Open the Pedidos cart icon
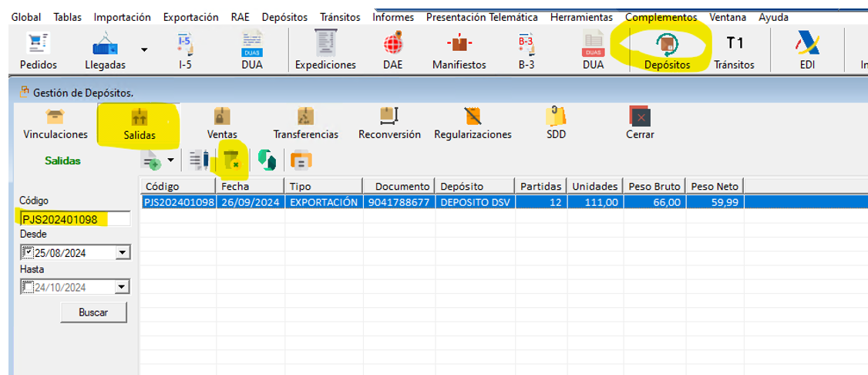Image resolution: width=868 pixels, height=375 pixels. [x=38, y=45]
